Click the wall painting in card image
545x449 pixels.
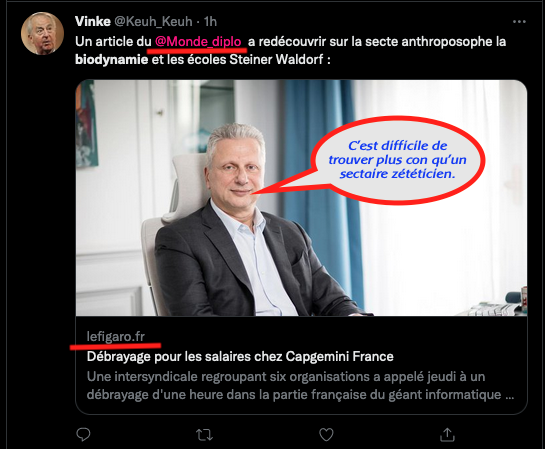point(86,124)
